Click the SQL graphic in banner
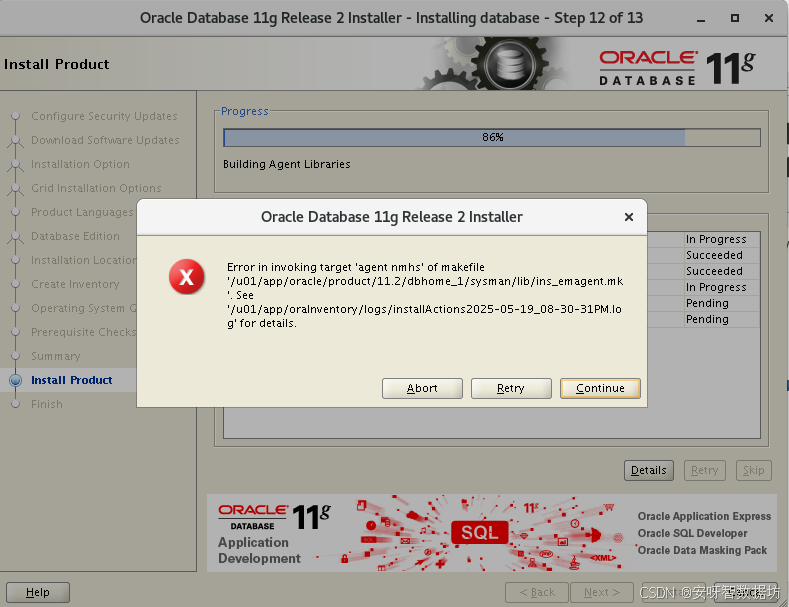Image resolution: width=789 pixels, height=607 pixels. (480, 533)
